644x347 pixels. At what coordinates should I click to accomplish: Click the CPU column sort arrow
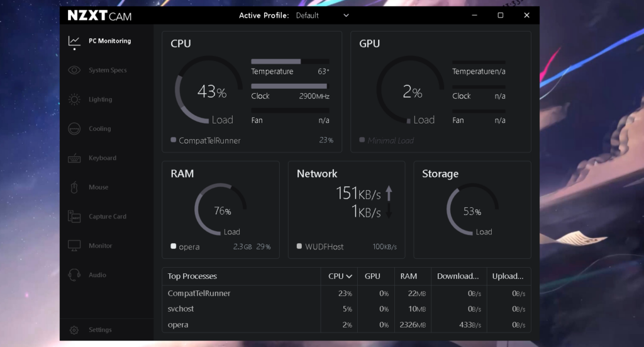tap(349, 276)
